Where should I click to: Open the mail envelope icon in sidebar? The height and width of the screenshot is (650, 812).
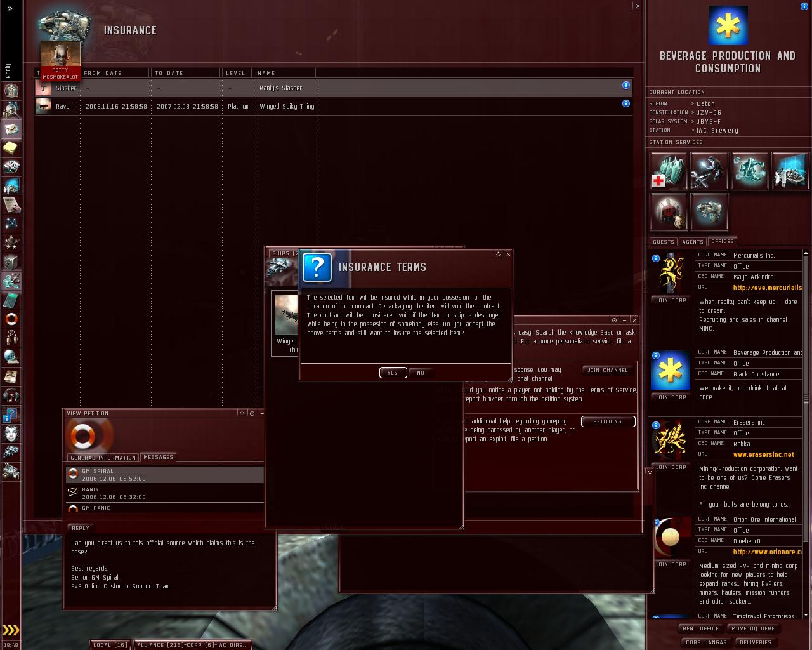[11, 129]
